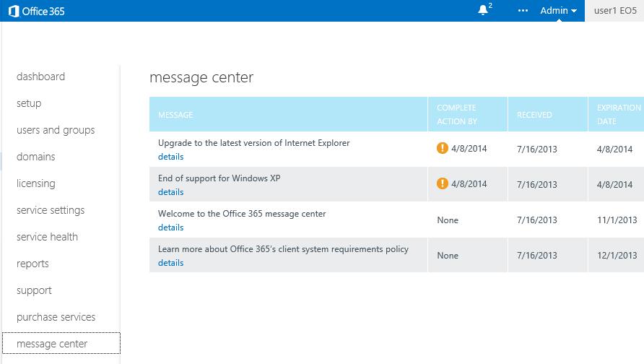Open the reports section
Screen dimensions: 644x364
(x=32, y=264)
